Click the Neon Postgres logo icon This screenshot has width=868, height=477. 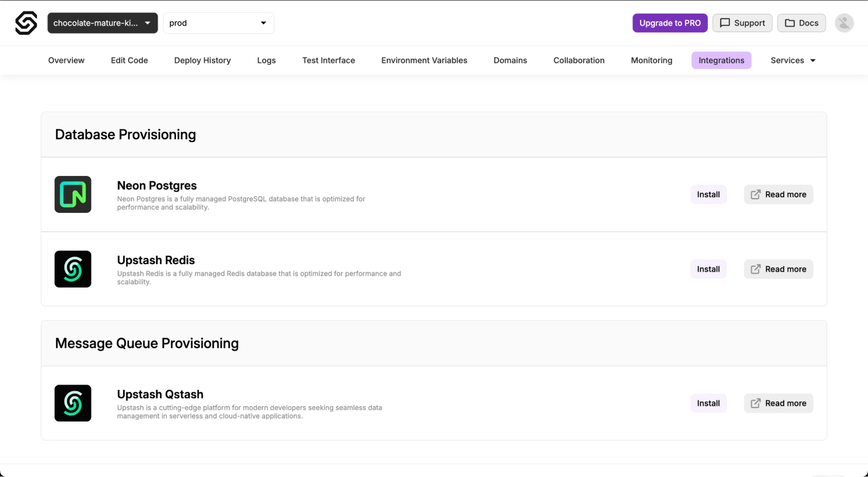click(x=73, y=194)
